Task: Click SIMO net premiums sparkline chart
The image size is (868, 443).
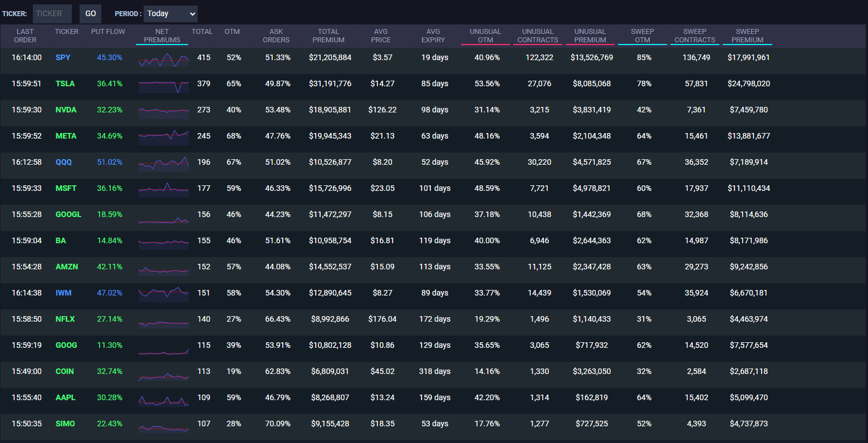Action: 164,426
